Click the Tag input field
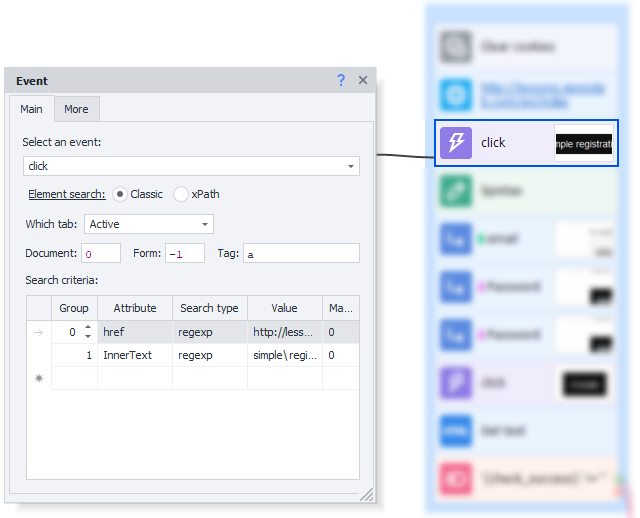This screenshot has width=640, height=518. 300,254
